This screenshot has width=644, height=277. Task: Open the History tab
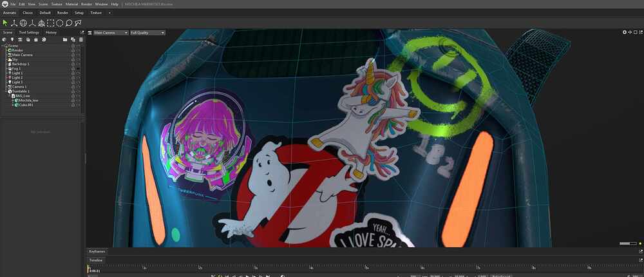pyautogui.click(x=51, y=32)
